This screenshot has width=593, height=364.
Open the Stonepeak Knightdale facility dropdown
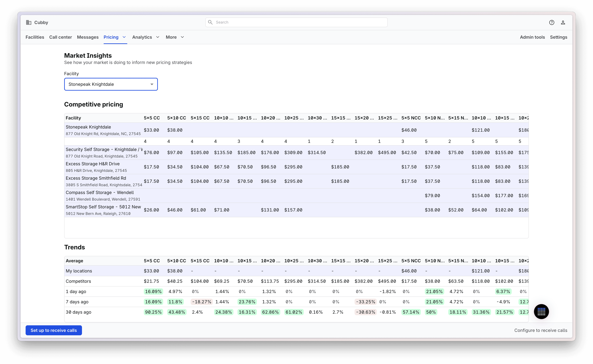111,84
